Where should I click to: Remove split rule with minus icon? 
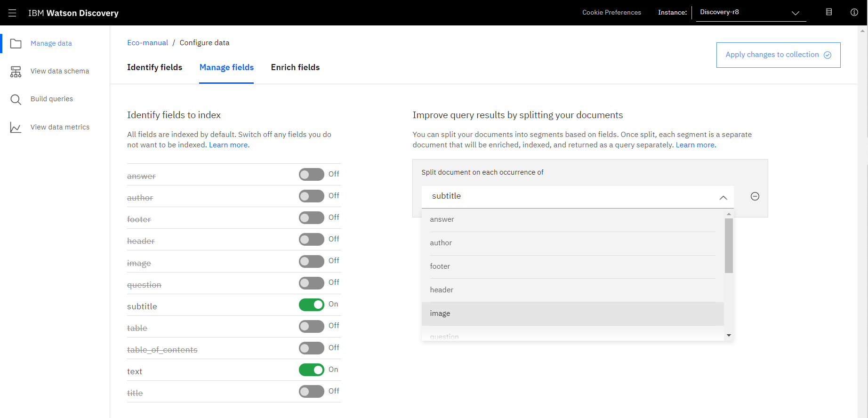point(755,196)
